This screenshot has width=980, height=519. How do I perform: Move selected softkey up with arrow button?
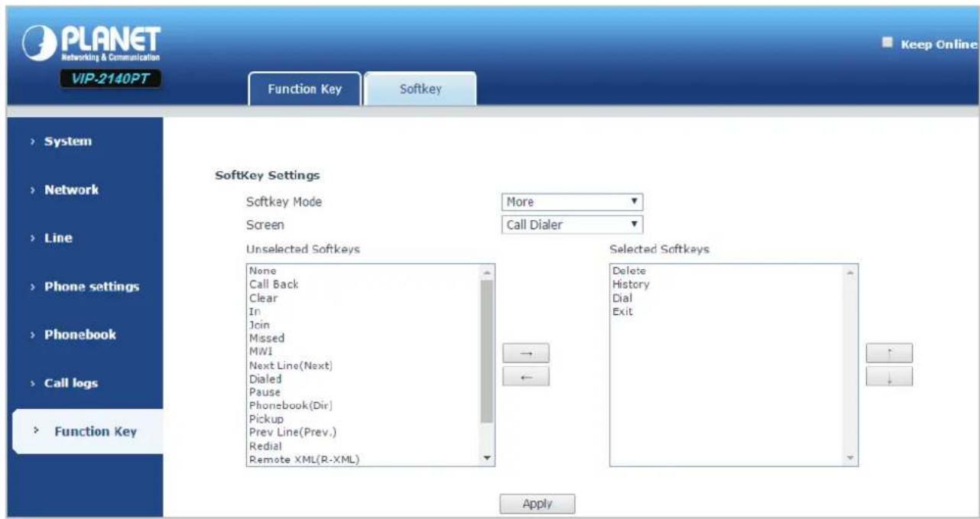coord(890,353)
